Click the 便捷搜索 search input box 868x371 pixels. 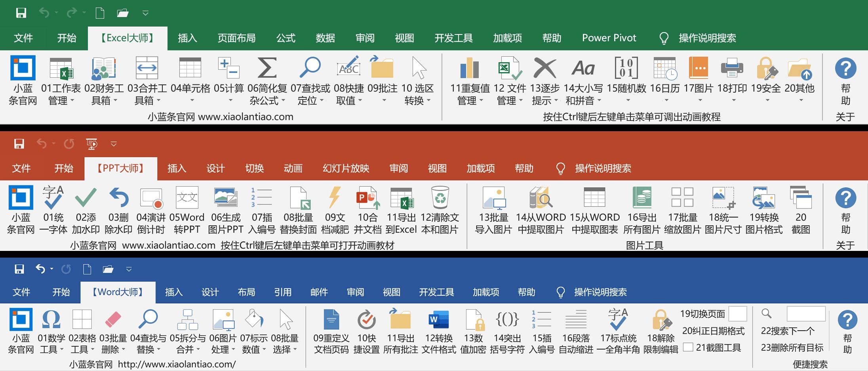[806, 314]
